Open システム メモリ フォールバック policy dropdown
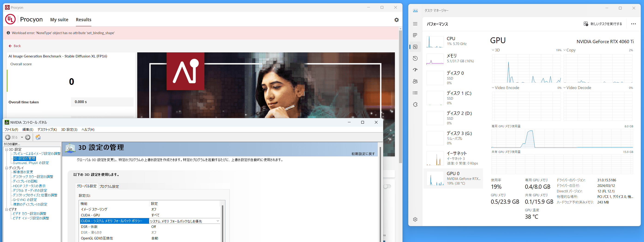The width and height of the screenshot is (644, 242). pos(218,221)
